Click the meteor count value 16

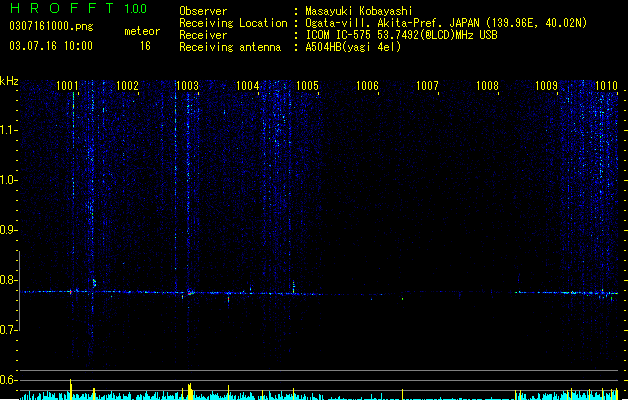click(x=145, y=46)
